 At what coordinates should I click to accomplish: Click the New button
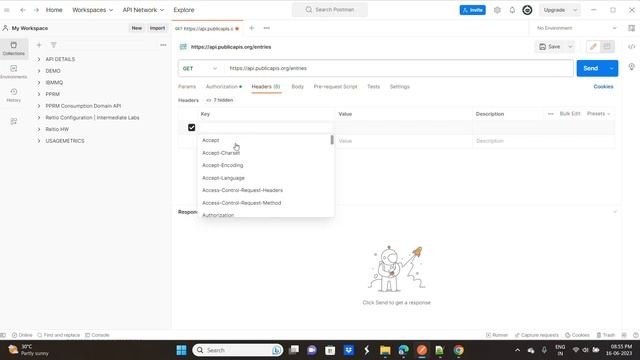click(137, 28)
